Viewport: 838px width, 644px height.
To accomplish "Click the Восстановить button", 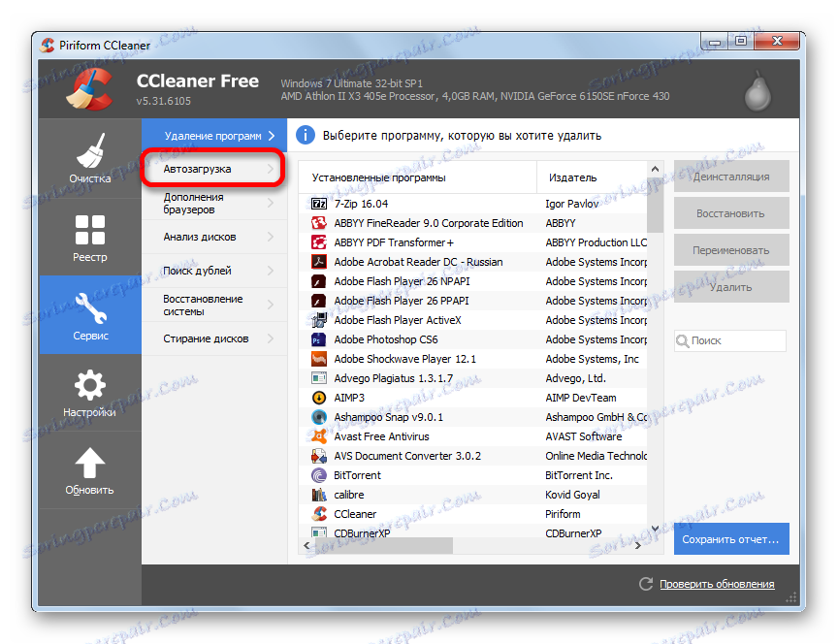I will (731, 213).
